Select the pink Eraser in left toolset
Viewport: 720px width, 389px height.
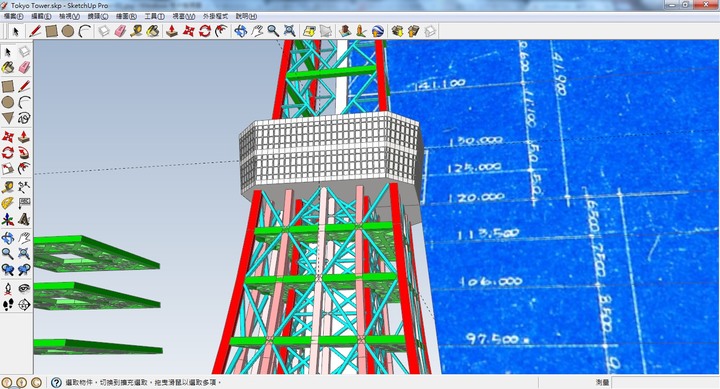point(24,68)
